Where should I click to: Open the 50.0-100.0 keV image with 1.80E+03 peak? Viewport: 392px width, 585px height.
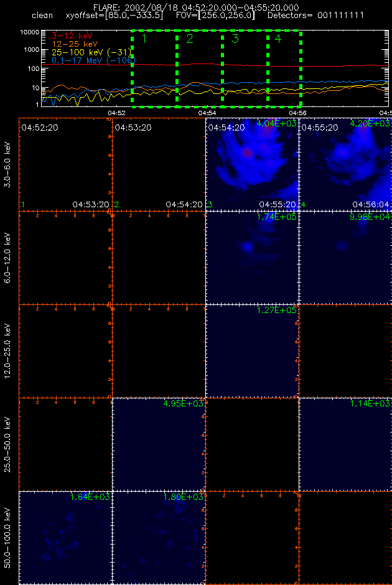[159, 538]
